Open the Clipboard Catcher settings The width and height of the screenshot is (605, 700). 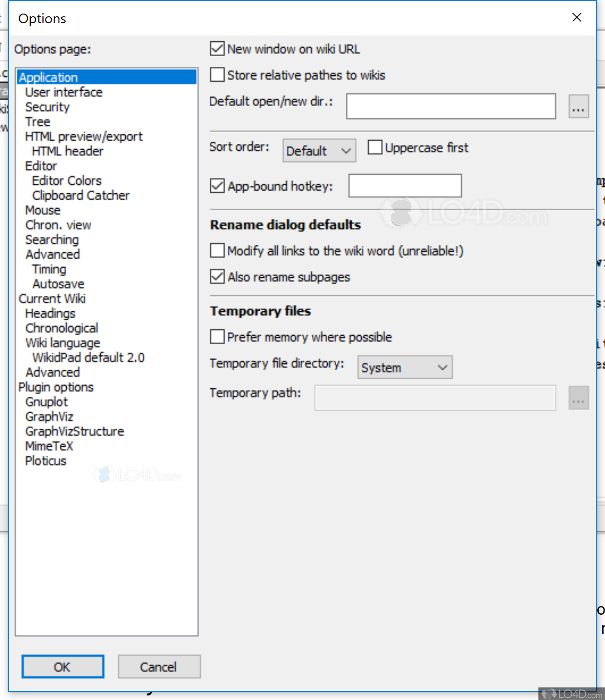tap(80, 195)
